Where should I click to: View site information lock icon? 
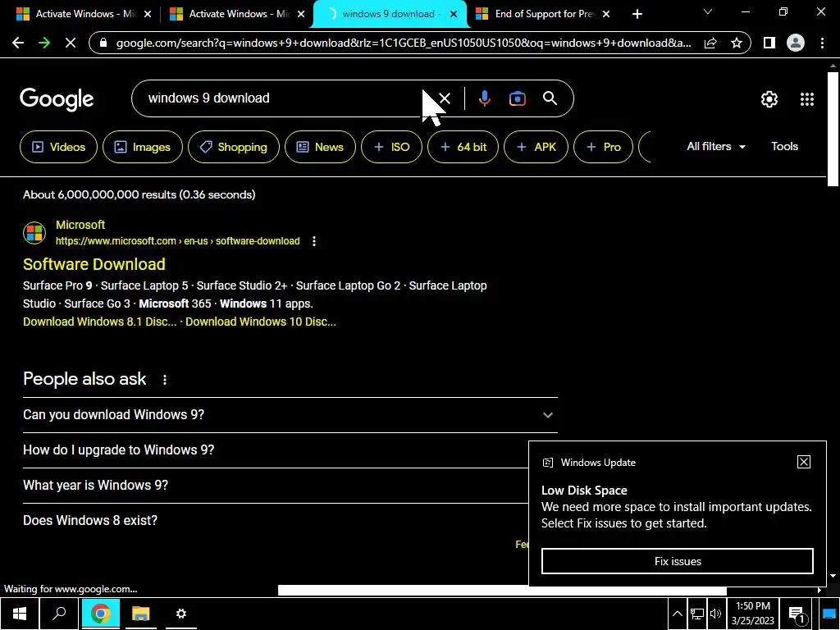104,43
